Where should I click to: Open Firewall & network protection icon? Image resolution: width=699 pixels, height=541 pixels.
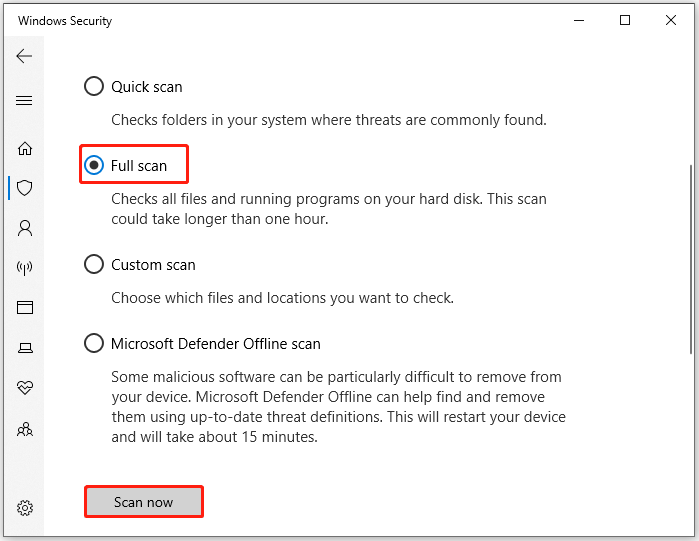[25, 268]
